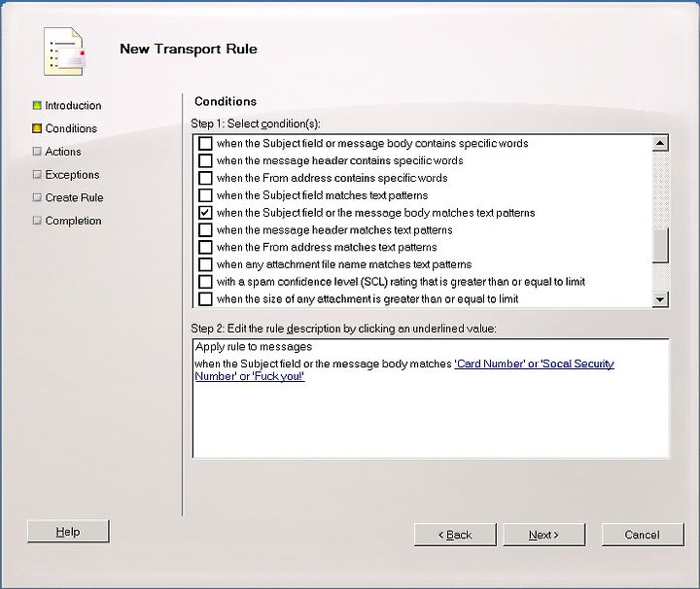Check 'size of any attachment is greater than' condition
This screenshot has width=700, height=589.
pyautogui.click(x=205, y=299)
